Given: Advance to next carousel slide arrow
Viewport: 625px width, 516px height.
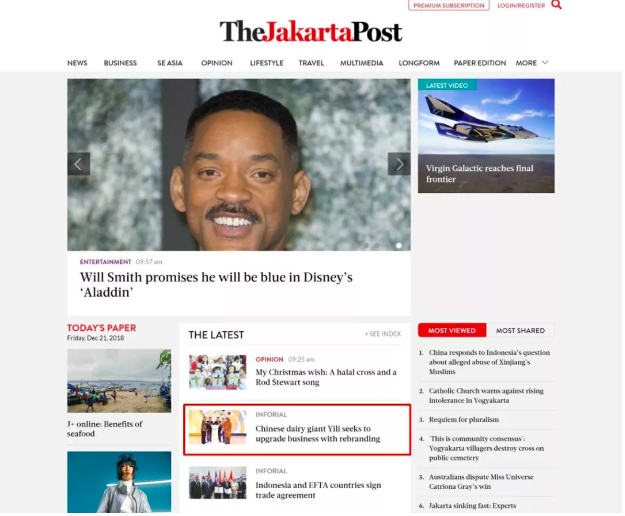Looking at the screenshot, I should tap(399, 164).
